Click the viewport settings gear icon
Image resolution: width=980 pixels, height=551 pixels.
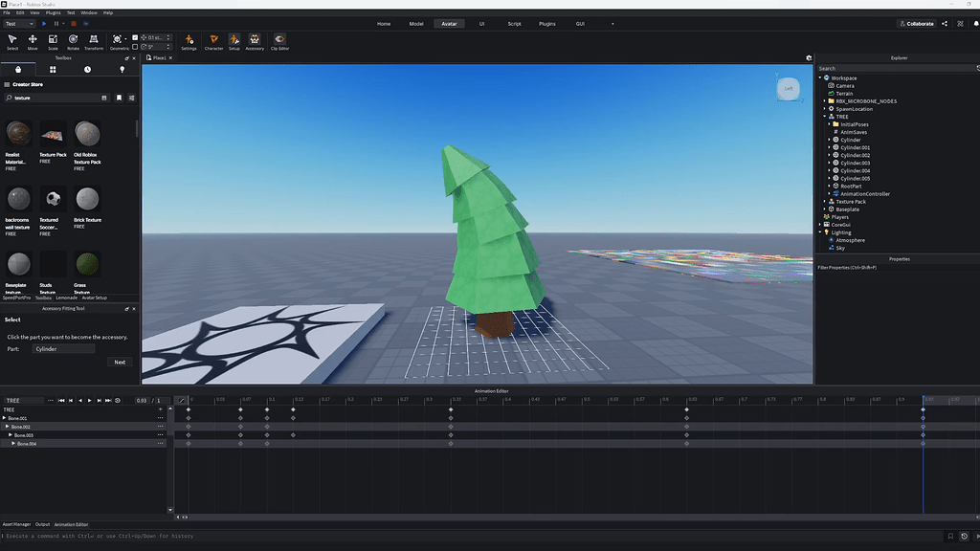click(x=809, y=58)
